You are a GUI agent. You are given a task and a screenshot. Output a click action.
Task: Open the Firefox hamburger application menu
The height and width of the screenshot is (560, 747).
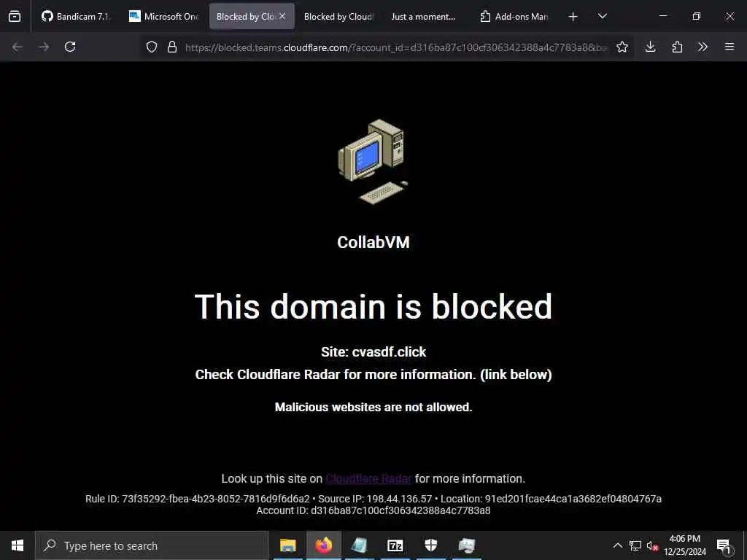[729, 47]
